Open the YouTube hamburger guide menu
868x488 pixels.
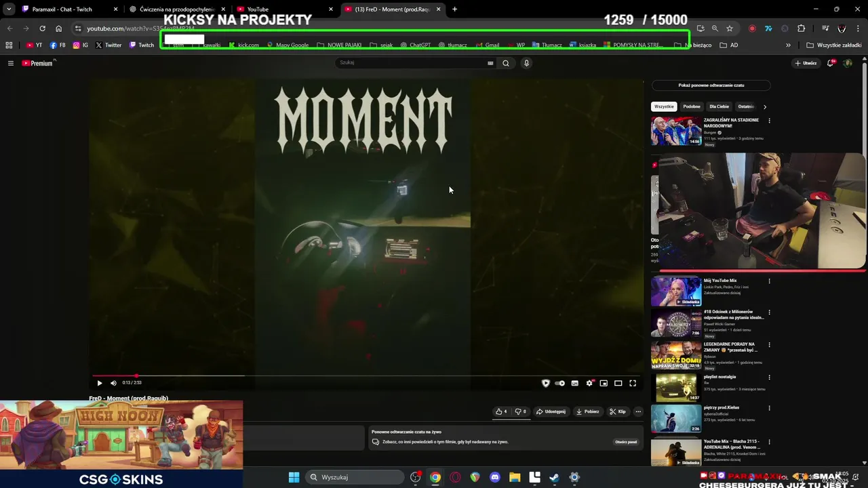tap(10, 63)
